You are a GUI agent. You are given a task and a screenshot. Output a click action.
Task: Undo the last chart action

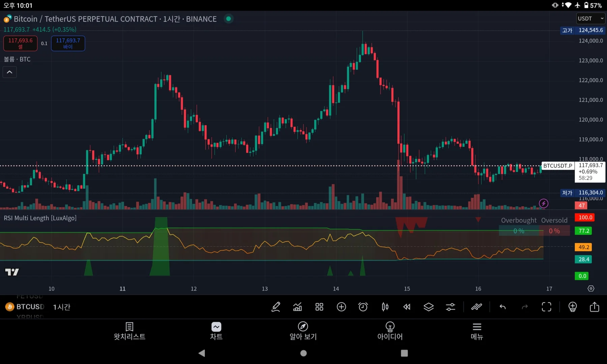(x=503, y=307)
